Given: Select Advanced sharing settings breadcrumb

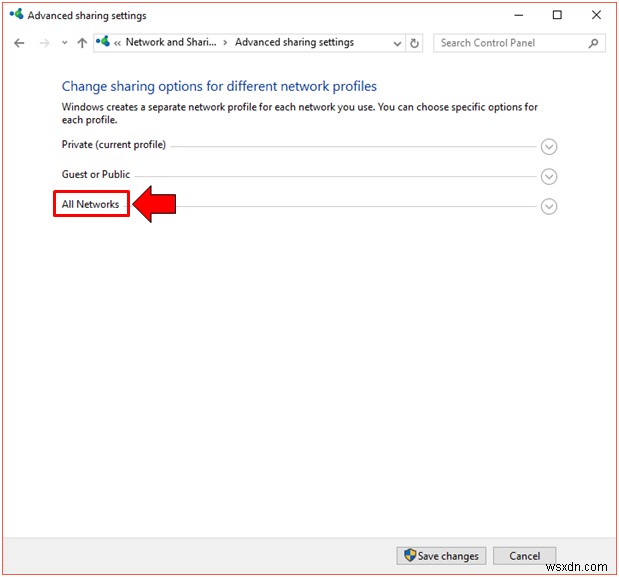Looking at the screenshot, I should 294,42.
